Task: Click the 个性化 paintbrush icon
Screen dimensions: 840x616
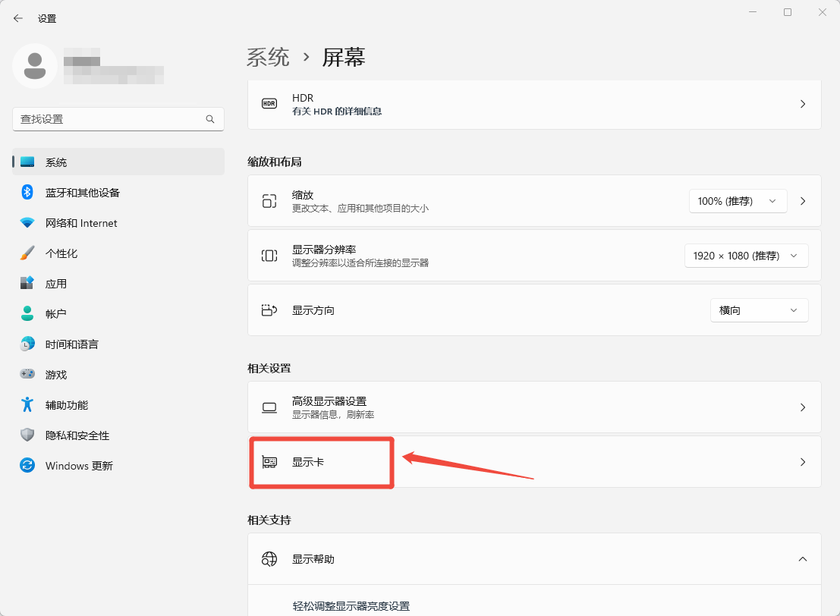Action: coord(27,253)
